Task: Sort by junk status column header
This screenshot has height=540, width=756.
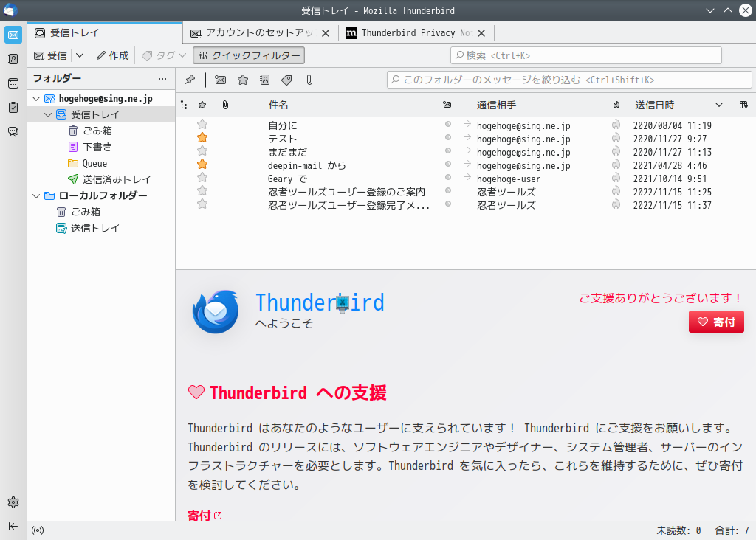Action: point(616,105)
